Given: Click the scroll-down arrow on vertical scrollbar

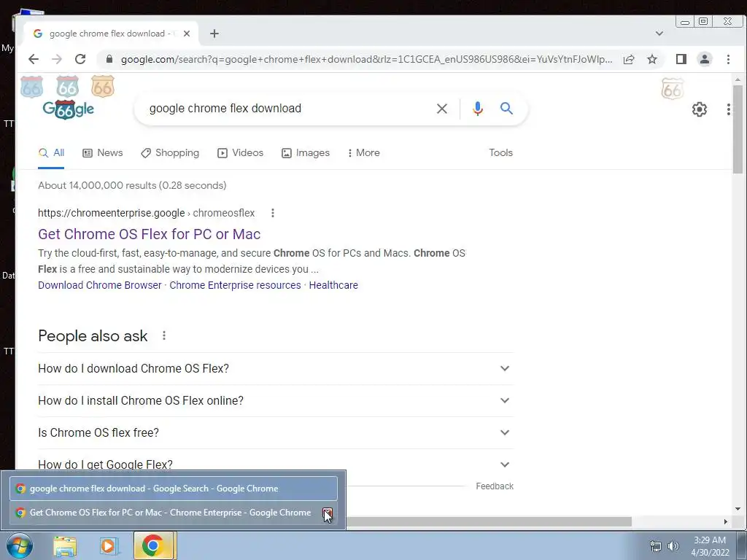Looking at the screenshot, I should (738, 509).
